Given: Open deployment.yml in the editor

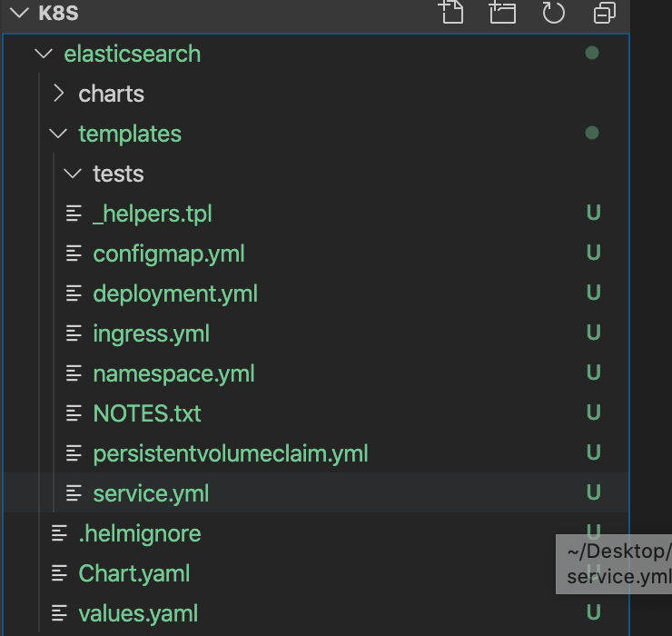Looking at the screenshot, I should [174, 293].
